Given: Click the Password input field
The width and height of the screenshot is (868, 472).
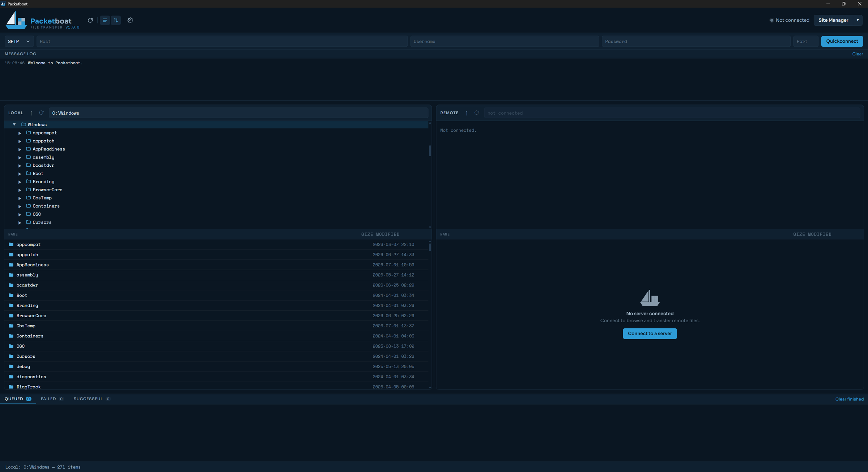Looking at the screenshot, I should (696, 41).
